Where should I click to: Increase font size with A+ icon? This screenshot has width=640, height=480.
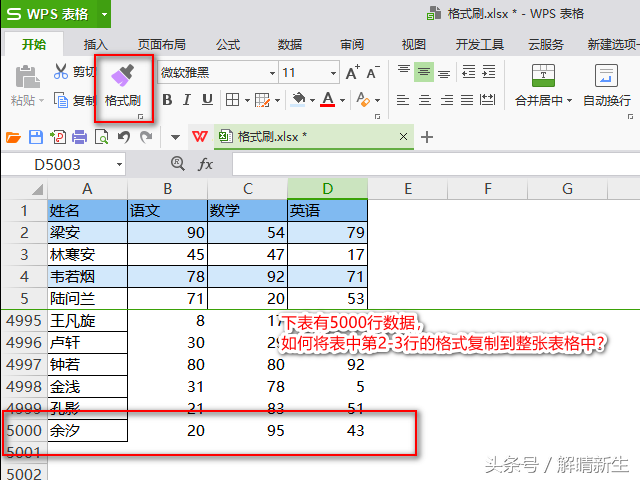click(x=353, y=72)
